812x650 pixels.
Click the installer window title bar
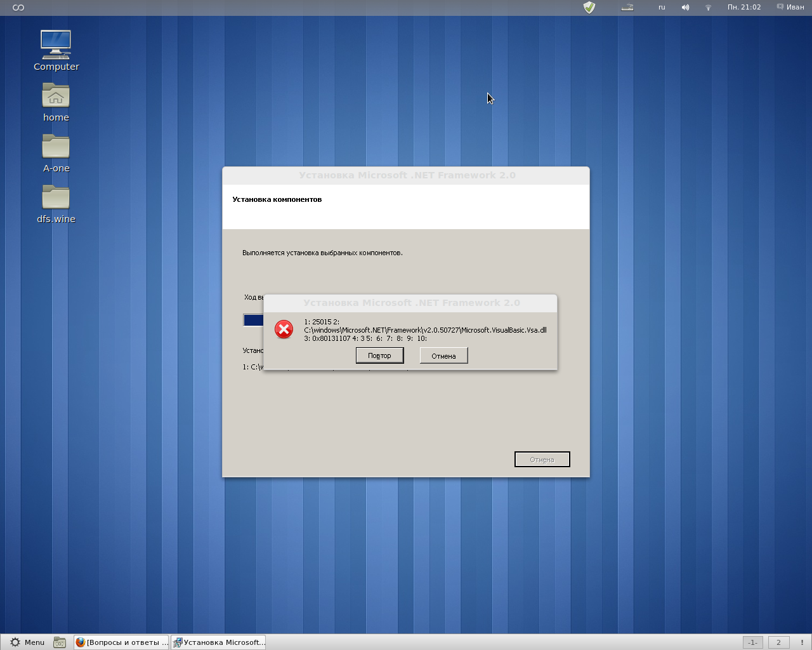pos(406,175)
